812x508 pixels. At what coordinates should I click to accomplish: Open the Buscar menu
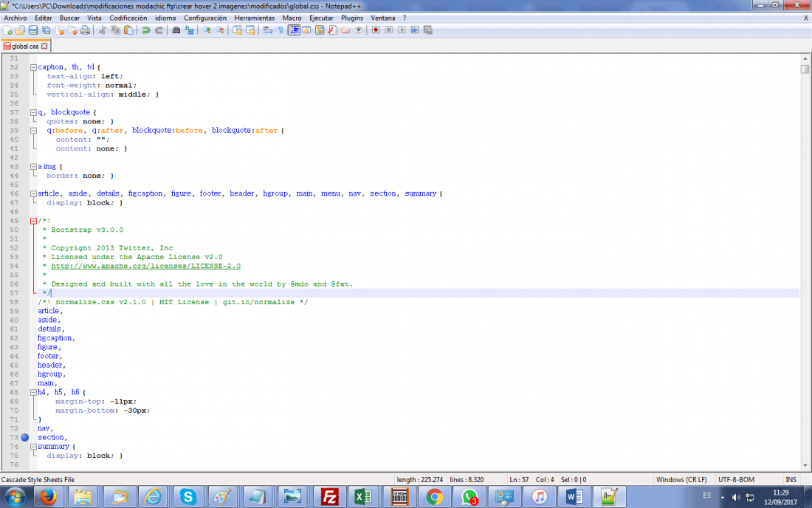click(x=69, y=18)
